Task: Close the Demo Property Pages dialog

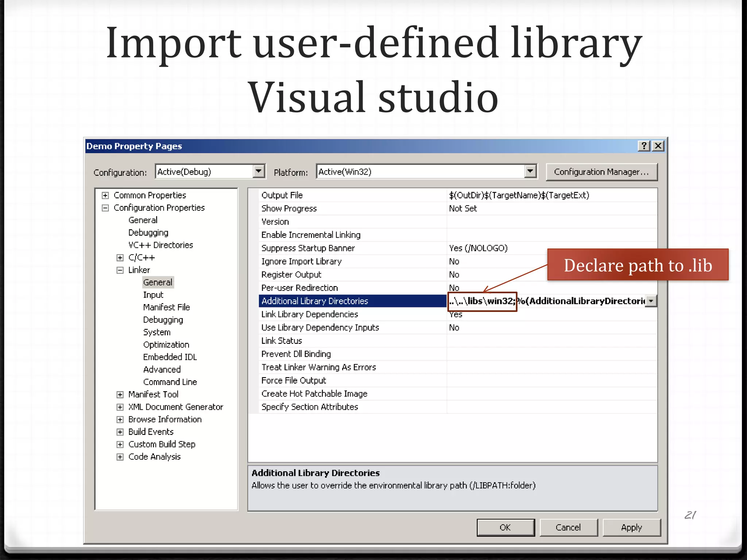Action: [658, 146]
